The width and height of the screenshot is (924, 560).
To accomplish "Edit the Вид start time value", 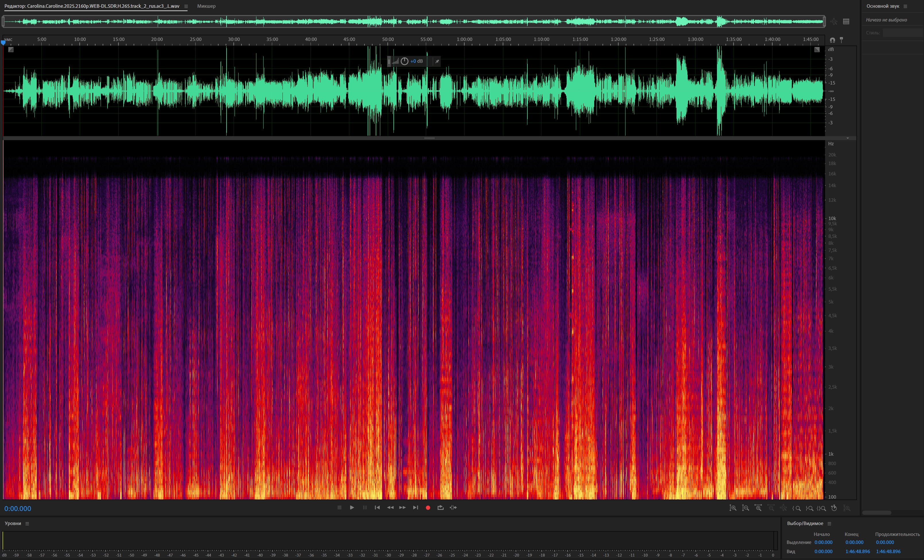I will click(x=823, y=551).
